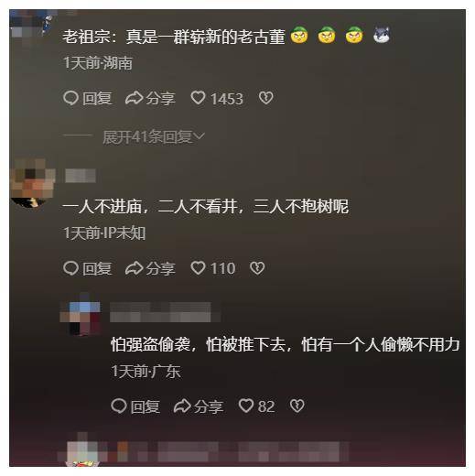Screen dimensions: 475x476
Task: Click the chevron after 展开41条回复
Action: pyautogui.click(x=200, y=136)
